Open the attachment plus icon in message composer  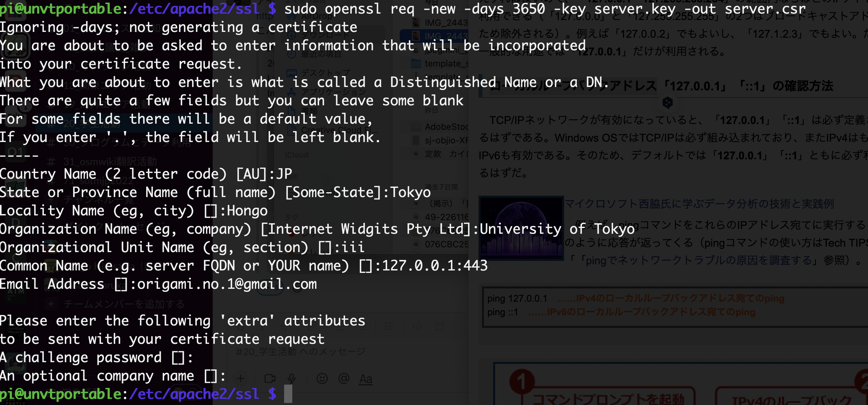coord(241,378)
